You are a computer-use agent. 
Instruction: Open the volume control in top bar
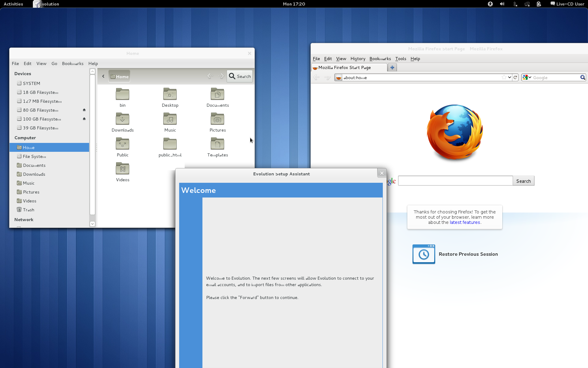502,4
